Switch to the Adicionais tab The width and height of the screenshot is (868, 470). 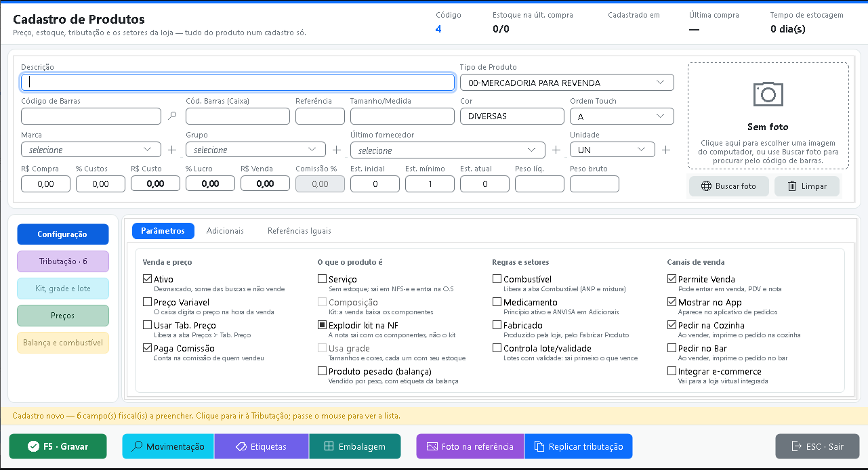pos(225,231)
